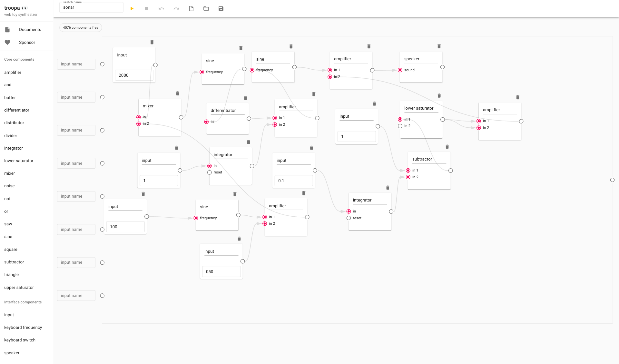
Task: Click the sketch name field containing sonar
Action: [91, 7]
